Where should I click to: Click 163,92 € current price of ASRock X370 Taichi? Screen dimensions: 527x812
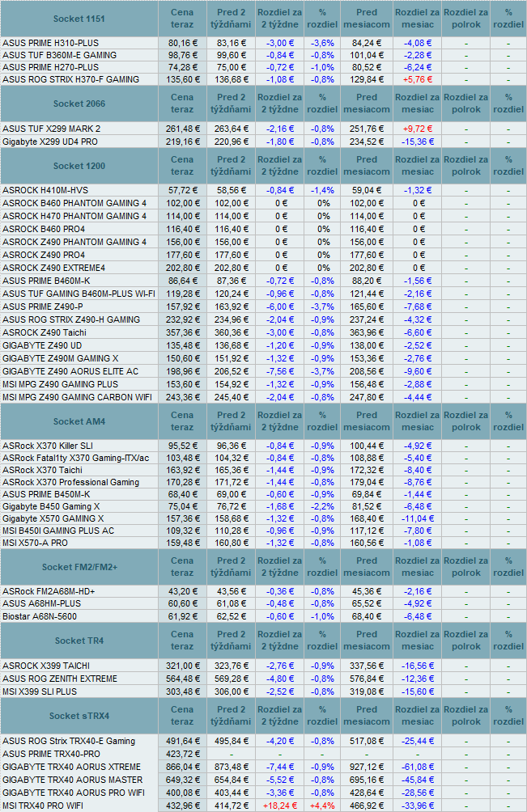coord(182,470)
